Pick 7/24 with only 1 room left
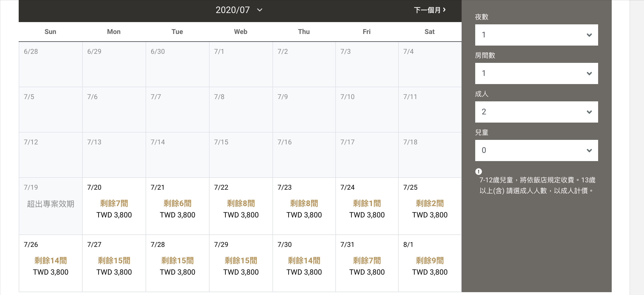644x295 pixels. pos(367,206)
